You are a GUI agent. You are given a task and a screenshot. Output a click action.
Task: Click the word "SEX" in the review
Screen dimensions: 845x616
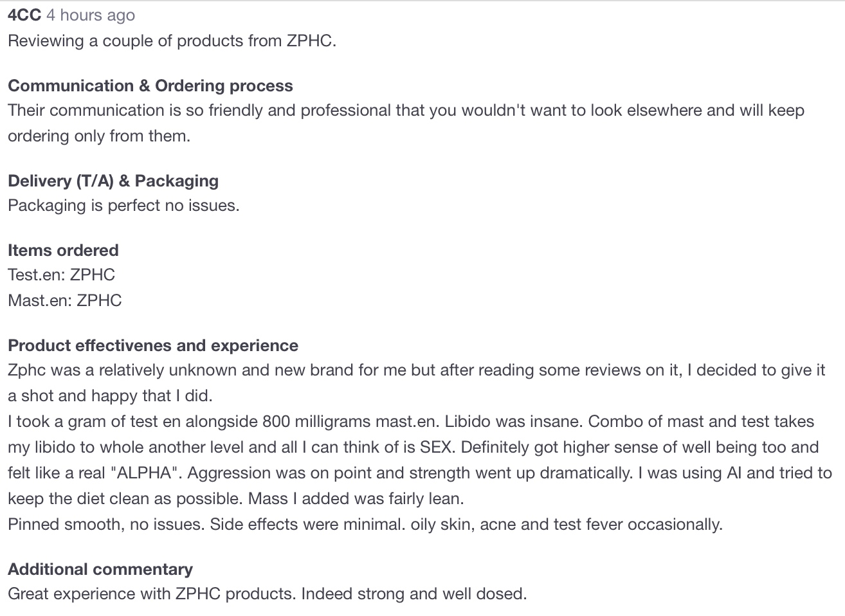click(x=435, y=448)
